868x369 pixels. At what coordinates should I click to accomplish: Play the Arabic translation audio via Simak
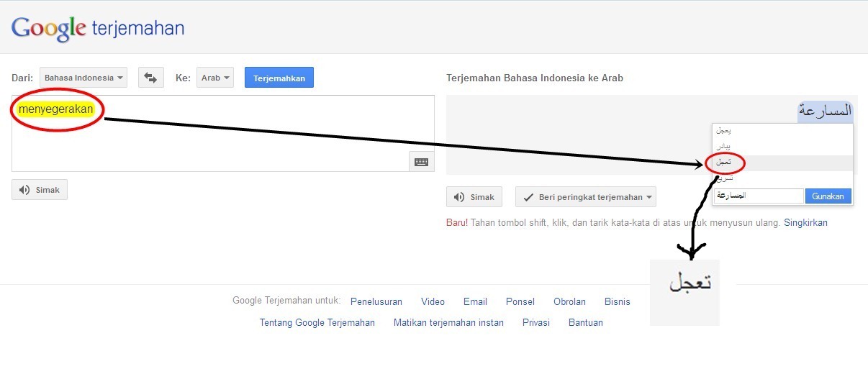[x=474, y=197]
